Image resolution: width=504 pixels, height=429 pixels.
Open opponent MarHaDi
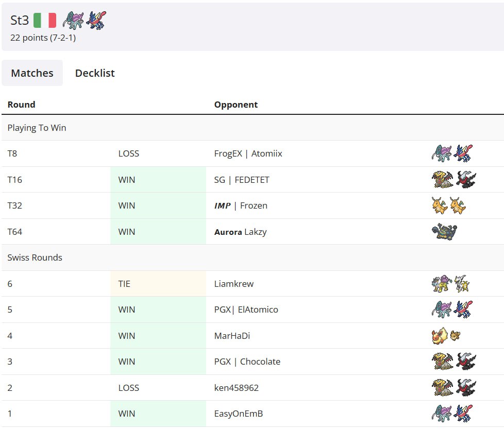(x=232, y=336)
